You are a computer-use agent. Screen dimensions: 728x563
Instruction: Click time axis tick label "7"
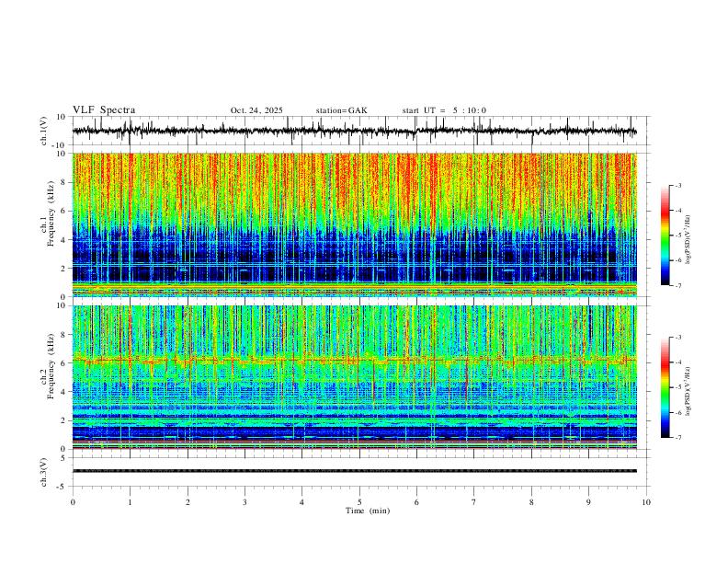pos(474,502)
